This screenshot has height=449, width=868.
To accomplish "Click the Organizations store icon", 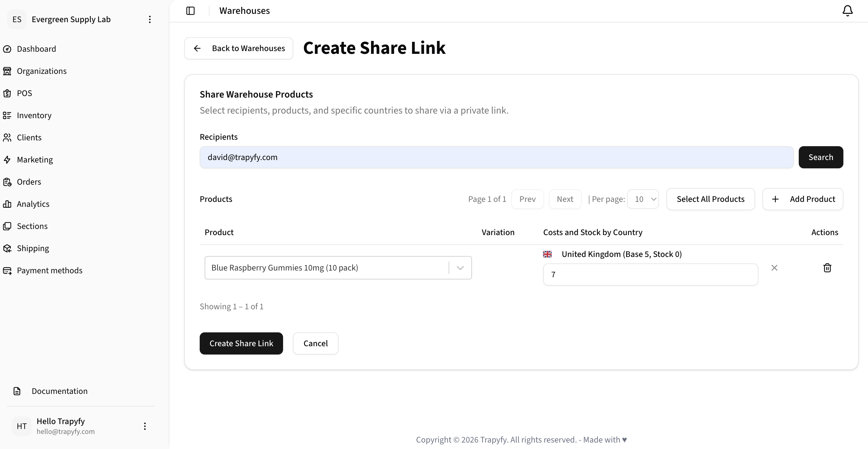I will pyautogui.click(x=7, y=71).
